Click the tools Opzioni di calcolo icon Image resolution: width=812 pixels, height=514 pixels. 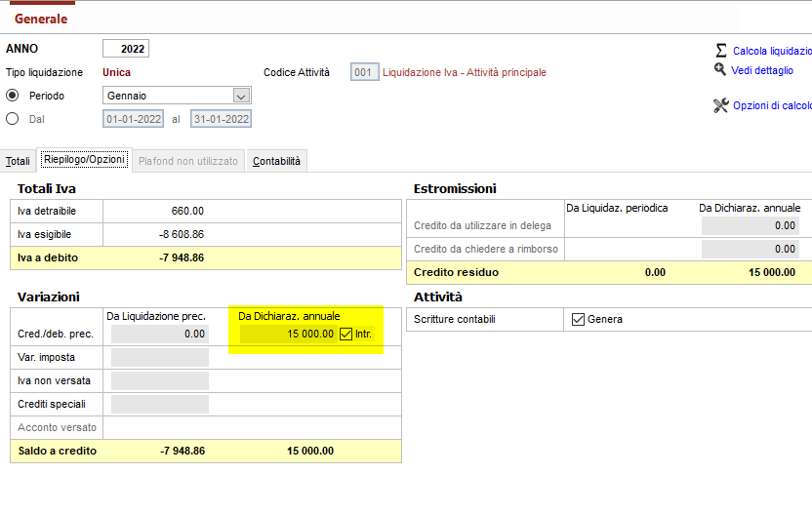point(721,105)
